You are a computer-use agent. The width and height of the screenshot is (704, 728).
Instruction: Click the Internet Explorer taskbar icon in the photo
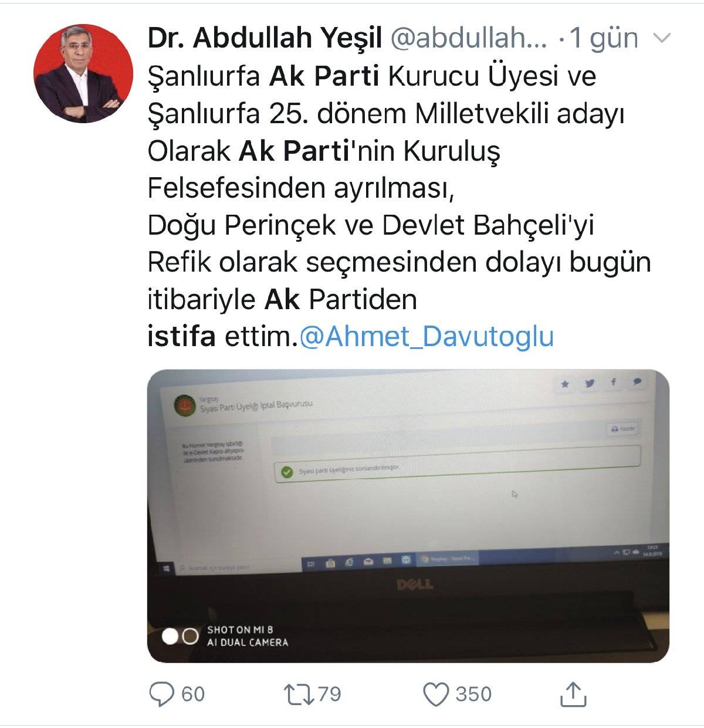(x=350, y=562)
